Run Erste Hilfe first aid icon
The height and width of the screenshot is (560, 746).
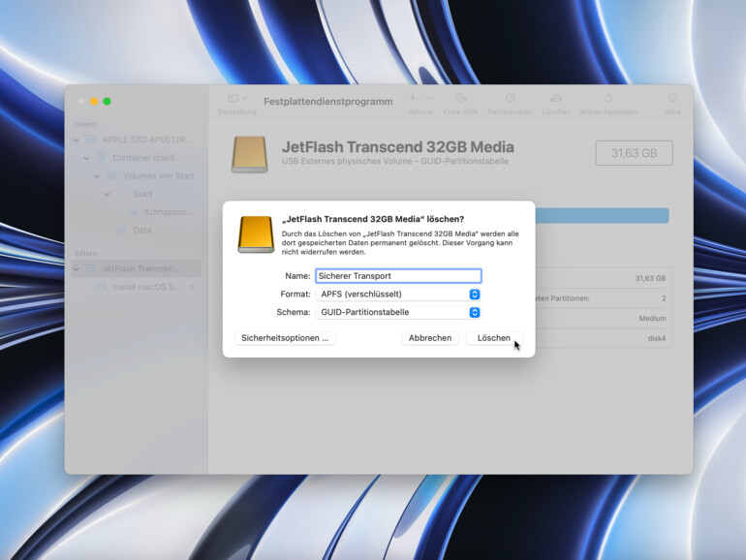pyautogui.click(x=460, y=98)
